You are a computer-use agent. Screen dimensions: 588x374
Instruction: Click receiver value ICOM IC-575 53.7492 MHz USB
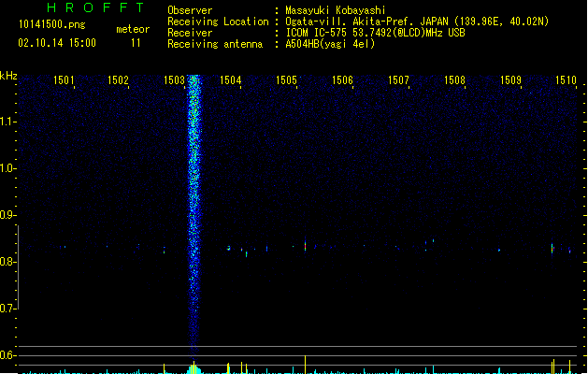tap(376, 33)
